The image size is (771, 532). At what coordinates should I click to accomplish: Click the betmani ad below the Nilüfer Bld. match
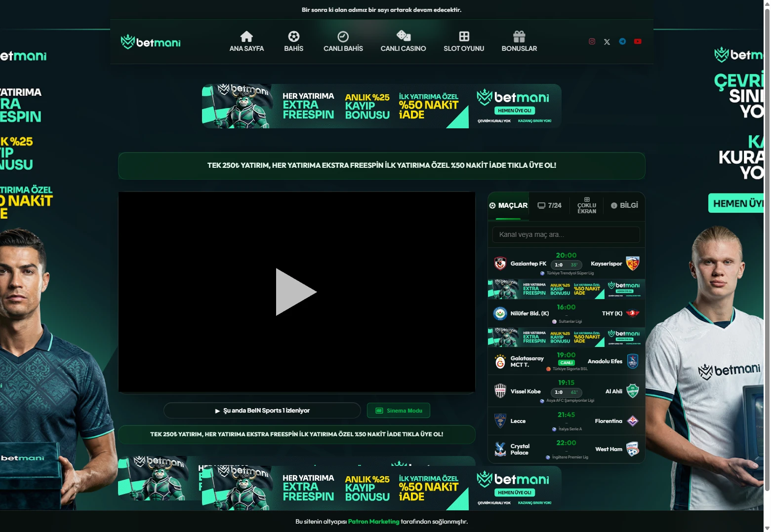pos(567,337)
